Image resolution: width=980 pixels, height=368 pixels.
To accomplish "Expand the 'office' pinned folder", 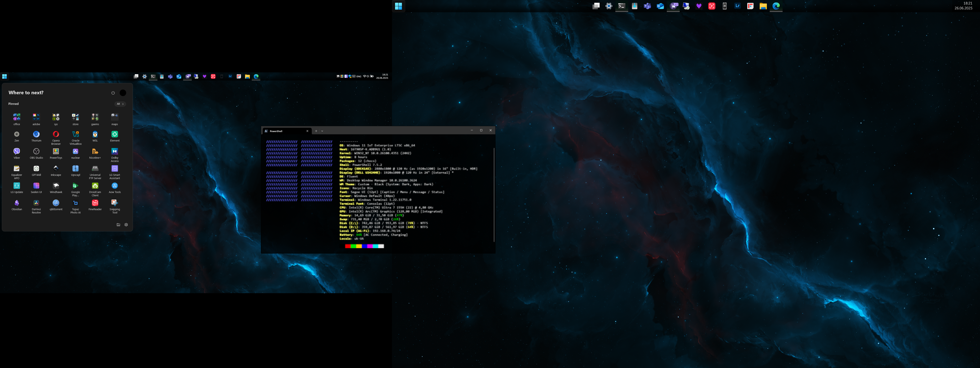I will coord(17,117).
